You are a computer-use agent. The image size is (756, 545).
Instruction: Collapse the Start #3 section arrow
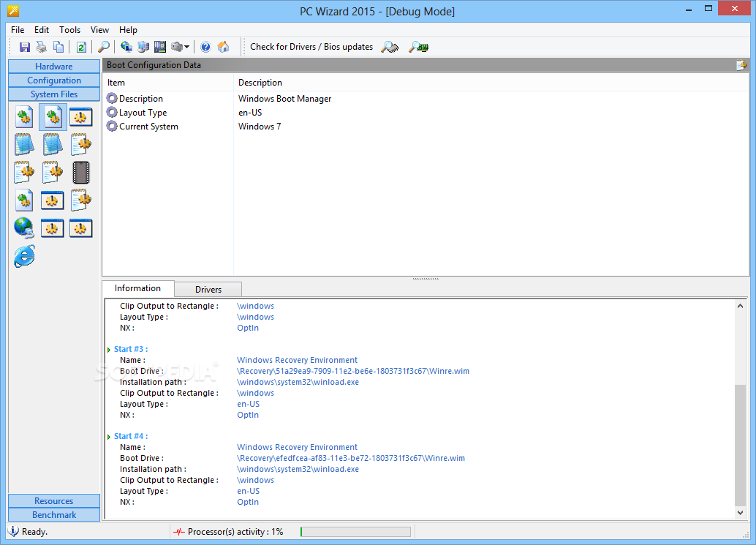tap(109, 350)
